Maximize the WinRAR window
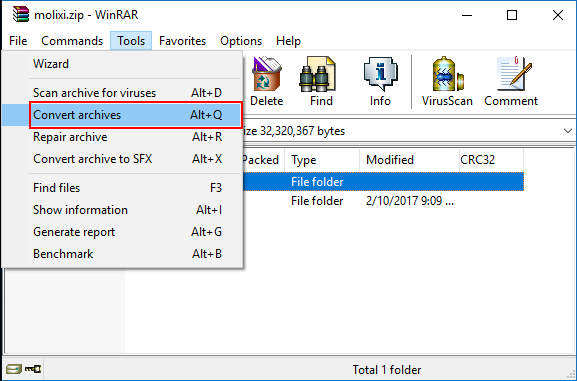The image size is (577, 381). (x=512, y=15)
